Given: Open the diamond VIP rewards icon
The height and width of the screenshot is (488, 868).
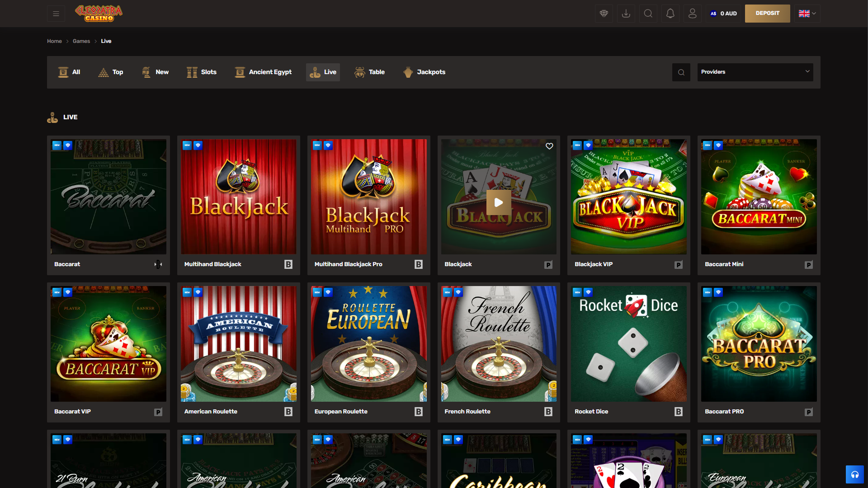Looking at the screenshot, I should click(604, 14).
